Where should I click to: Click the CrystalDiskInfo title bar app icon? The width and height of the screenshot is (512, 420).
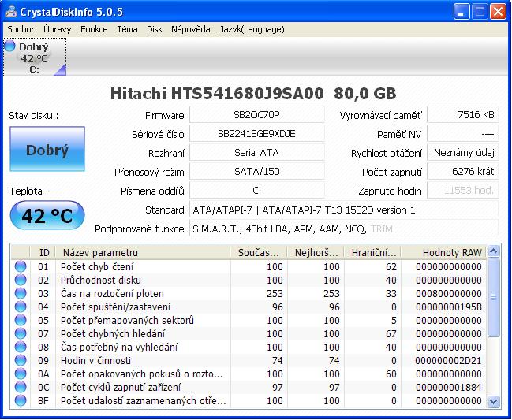(x=12, y=12)
